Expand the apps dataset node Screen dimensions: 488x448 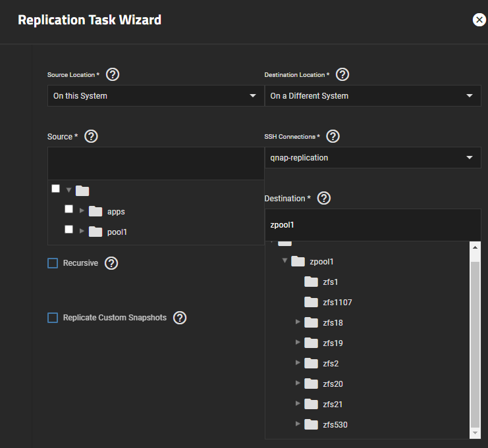pyautogui.click(x=82, y=211)
